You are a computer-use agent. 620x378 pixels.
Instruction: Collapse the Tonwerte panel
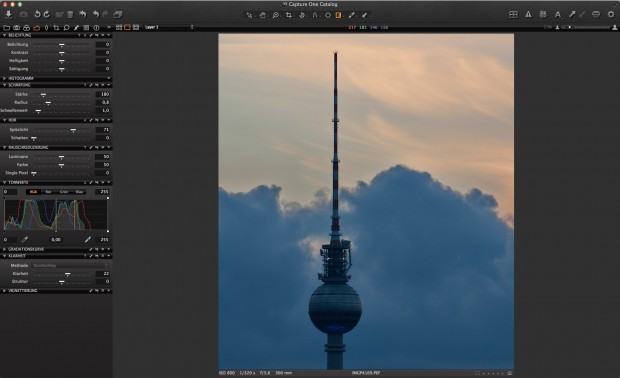tap(4, 183)
